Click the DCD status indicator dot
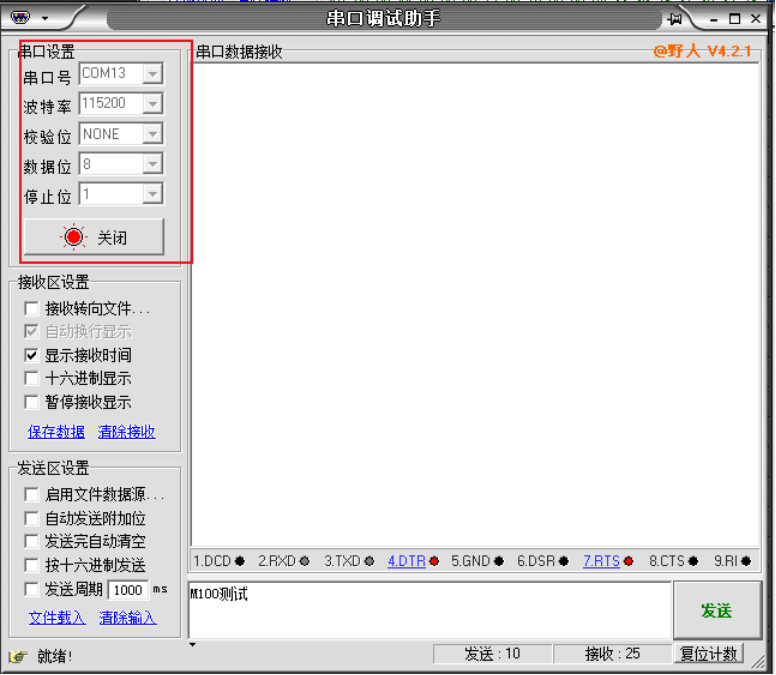Screen dimensions: 776x675 (240, 561)
